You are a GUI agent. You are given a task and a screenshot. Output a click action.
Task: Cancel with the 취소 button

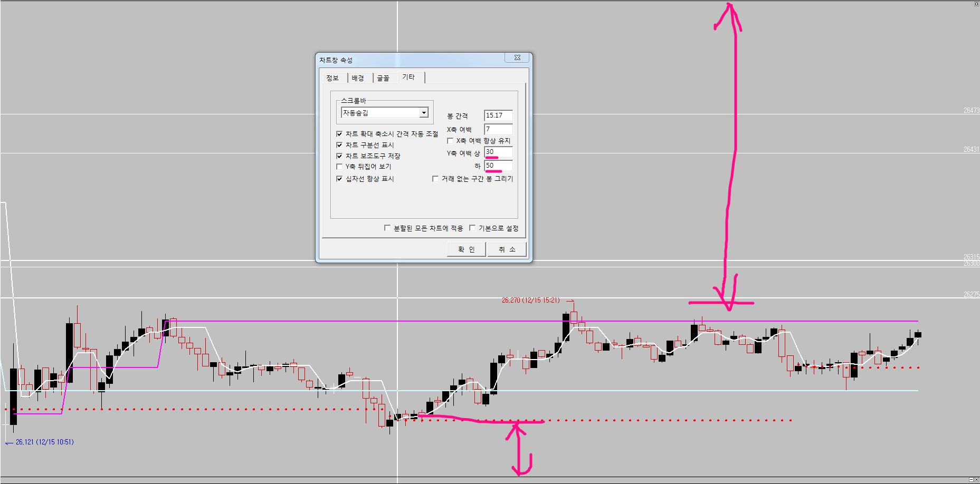[507, 249]
